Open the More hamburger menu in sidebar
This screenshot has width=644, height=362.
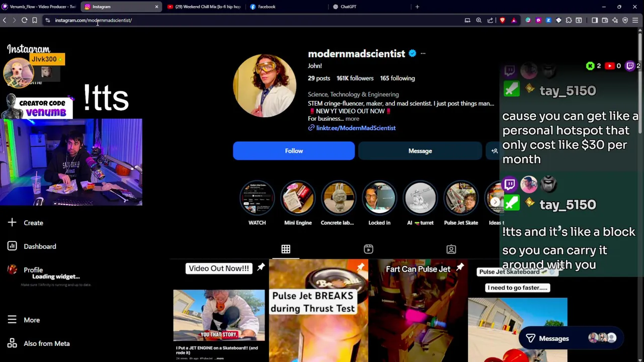(24, 320)
